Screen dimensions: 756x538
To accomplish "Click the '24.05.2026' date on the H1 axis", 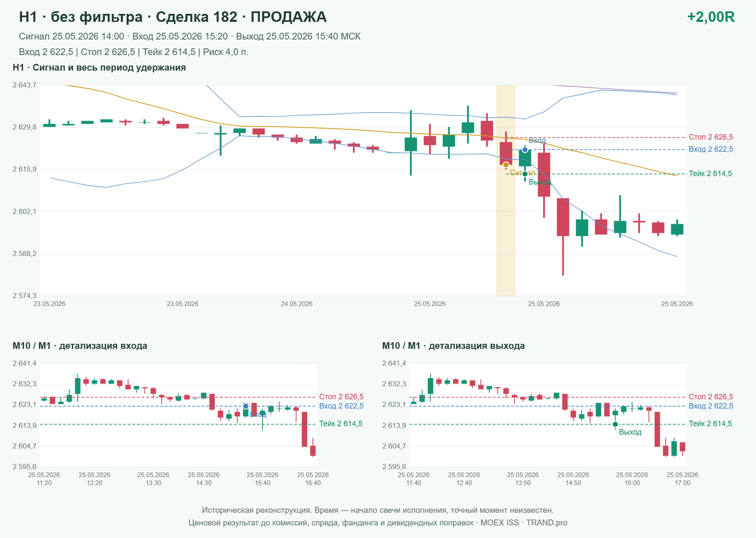I will pyautogui.click(x=297, y=304).
